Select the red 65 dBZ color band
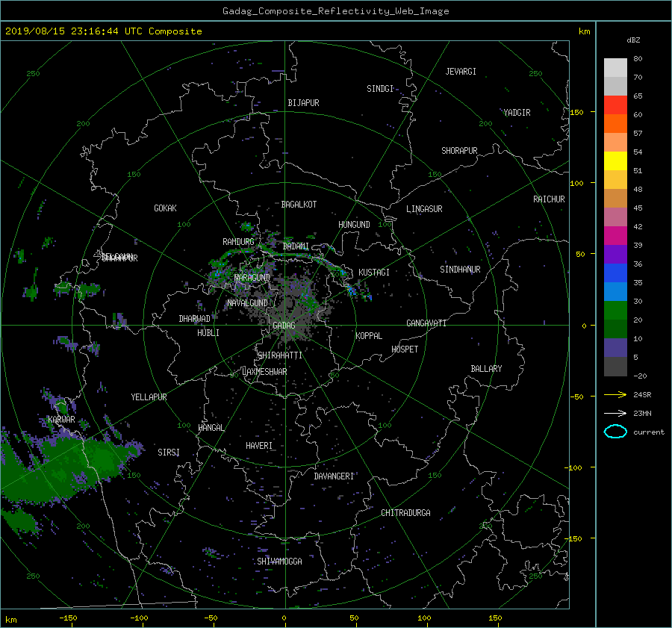This screenshot has height=628, width=672. point(615,105)
